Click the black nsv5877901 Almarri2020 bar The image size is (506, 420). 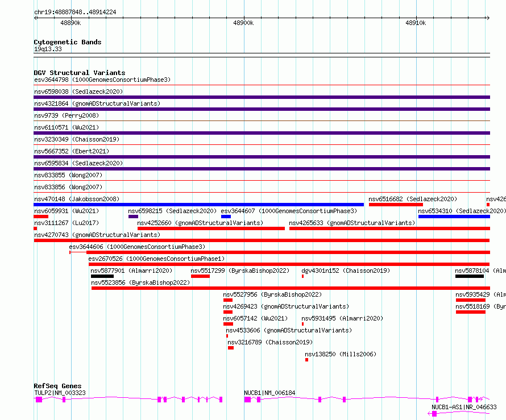pos(102,276)
